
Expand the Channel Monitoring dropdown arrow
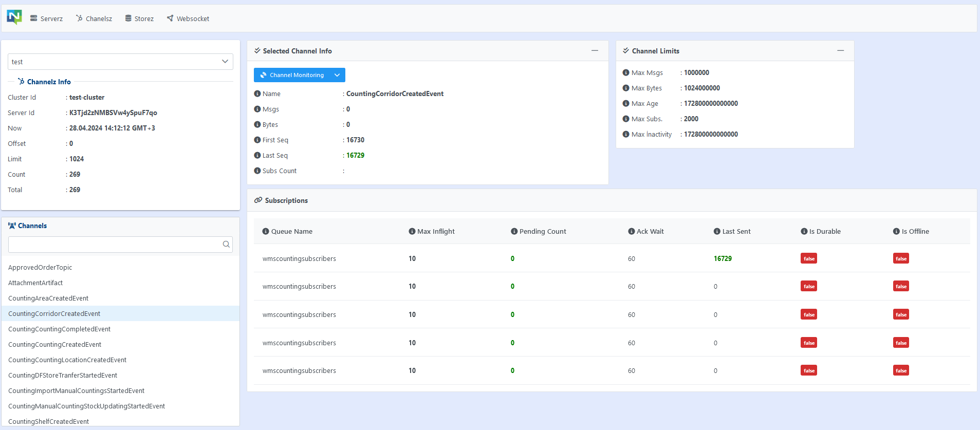(x=337, y=75)
